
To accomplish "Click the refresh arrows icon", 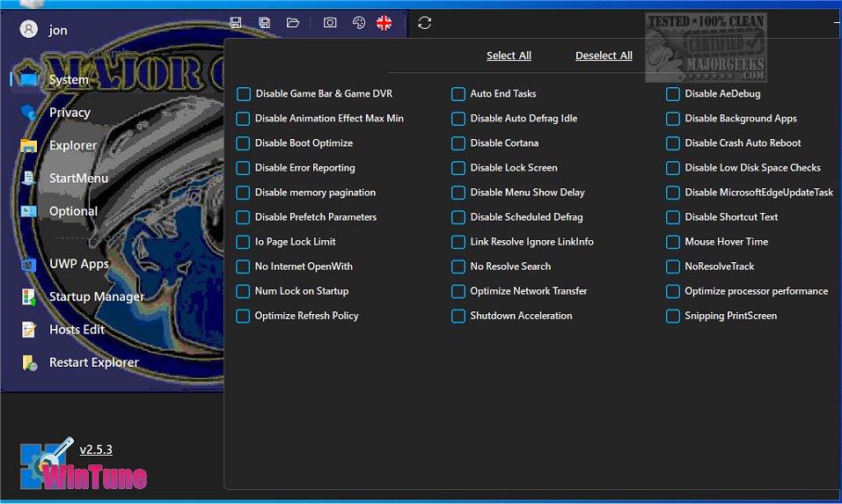I will point(425,23).
